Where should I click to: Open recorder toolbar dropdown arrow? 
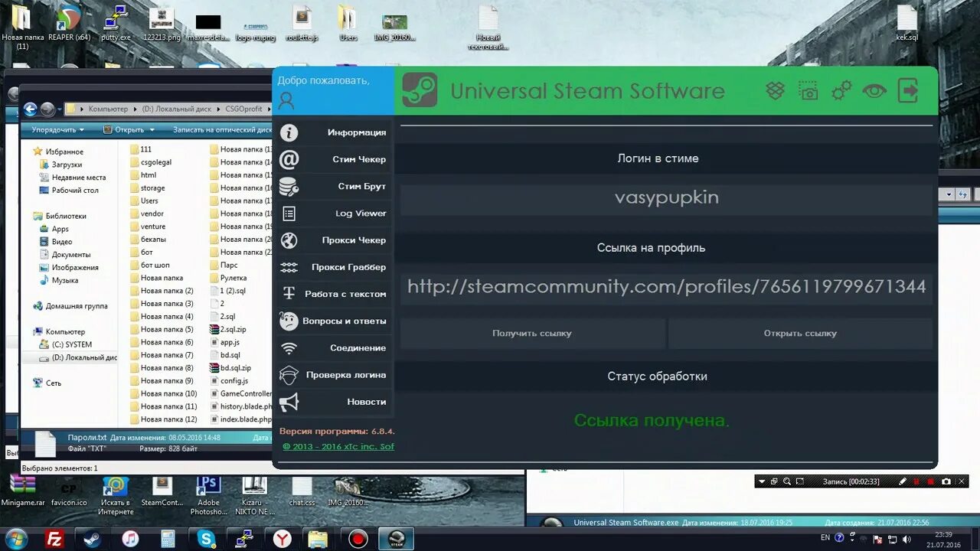(x=761, y=481)
